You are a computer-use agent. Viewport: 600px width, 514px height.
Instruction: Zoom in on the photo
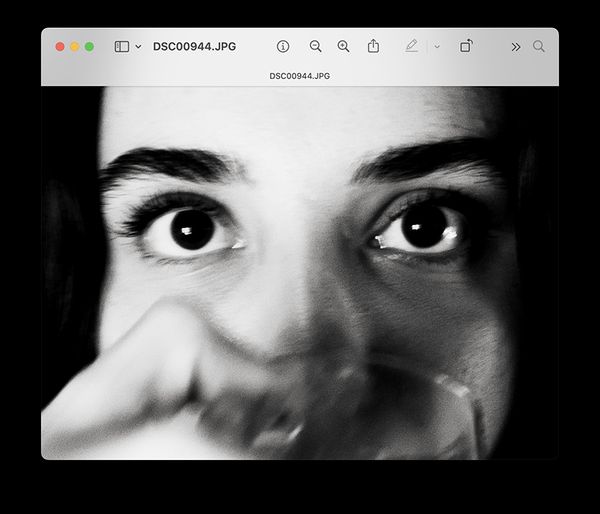[343, 47]
